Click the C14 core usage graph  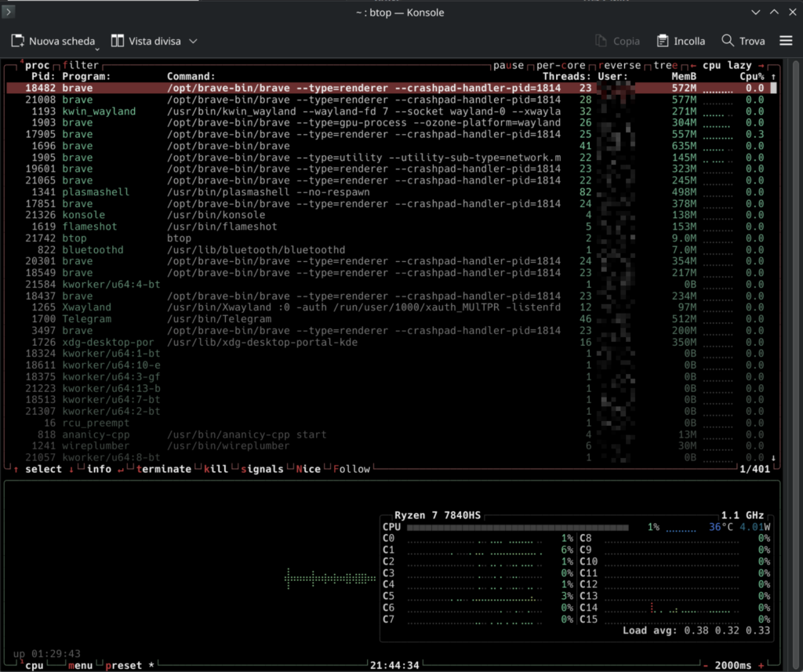(x=672, y=608)
